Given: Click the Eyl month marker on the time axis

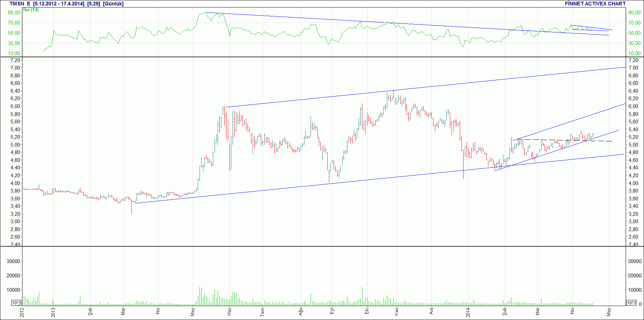Looking at the screenshot, I should pyautogui.click(x=332, y=311).
